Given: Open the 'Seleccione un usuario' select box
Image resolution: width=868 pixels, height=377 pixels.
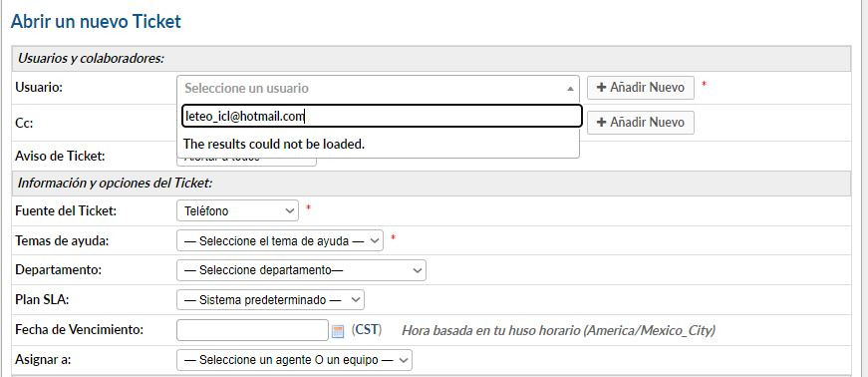Looking at the screenshot, I should point(378,88).
